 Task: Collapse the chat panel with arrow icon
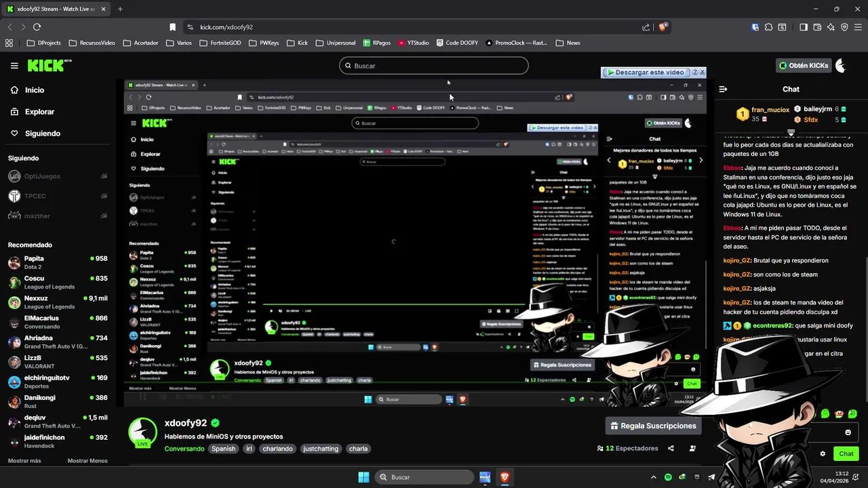coord(723,89)
